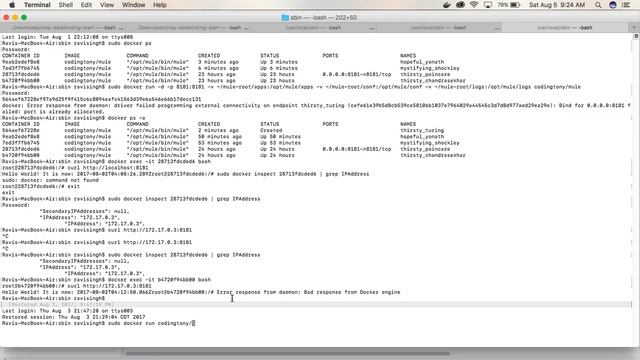The height and width of the screenshot is (360, 640).
Task: Switch to the fourth tab, /usr/local/sbin
Action: (439, 27)
